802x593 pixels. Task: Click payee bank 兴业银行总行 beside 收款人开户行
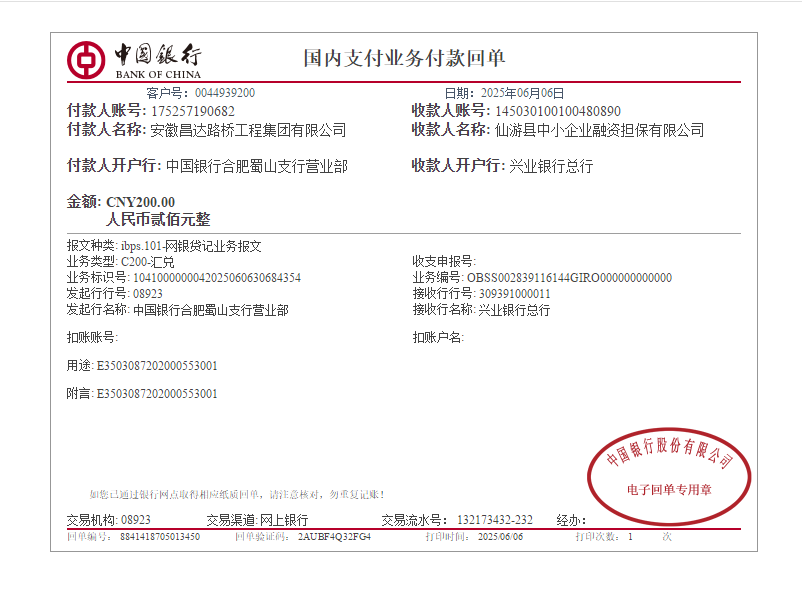(551, 166)
